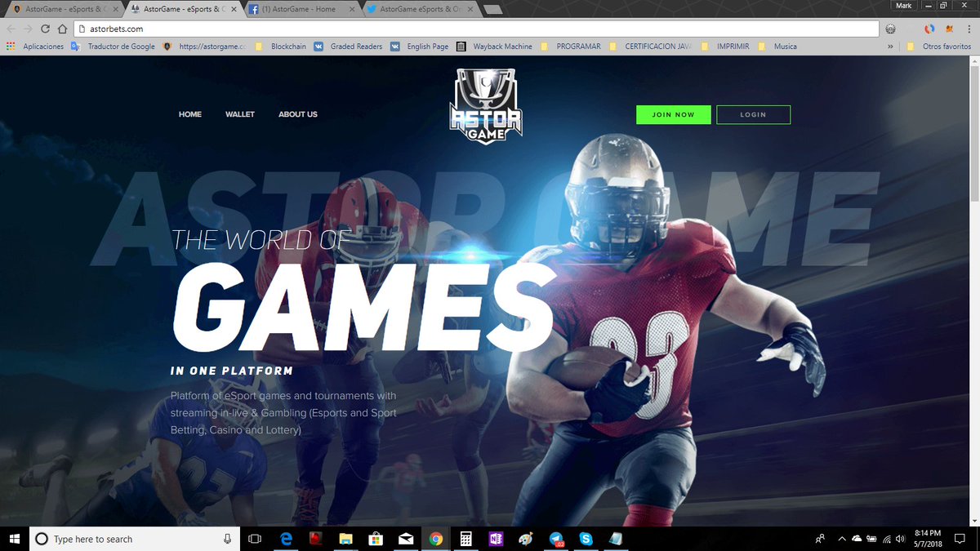The height and width of the screenshot is (551, 980).
Task: Click the browser forward arrow
Action: tap(29, 29)
